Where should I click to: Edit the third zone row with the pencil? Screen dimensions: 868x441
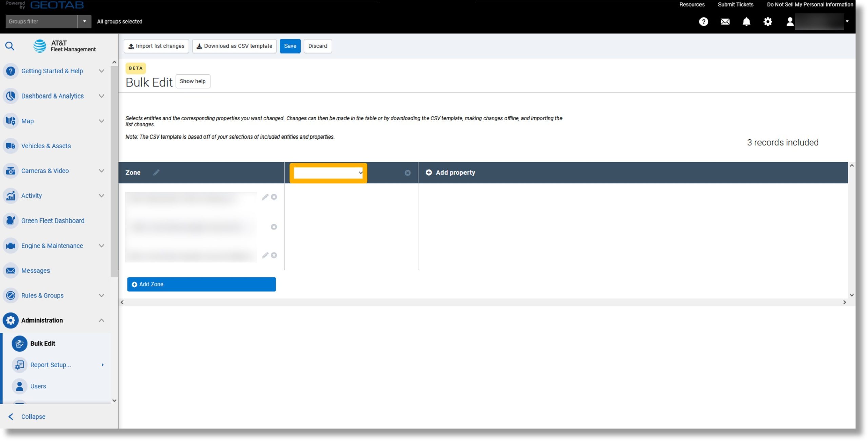(x=265, y=255)
